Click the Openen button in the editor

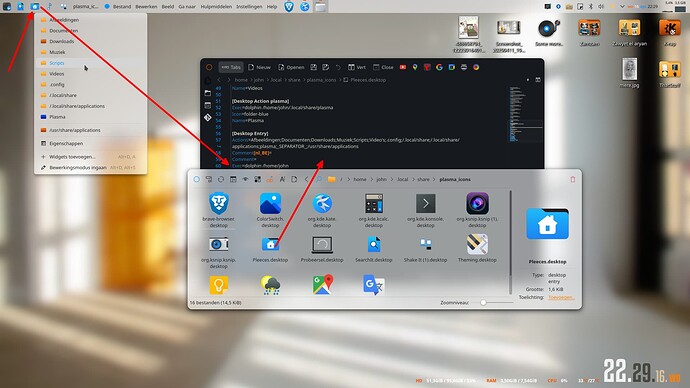tap(291, 67)
